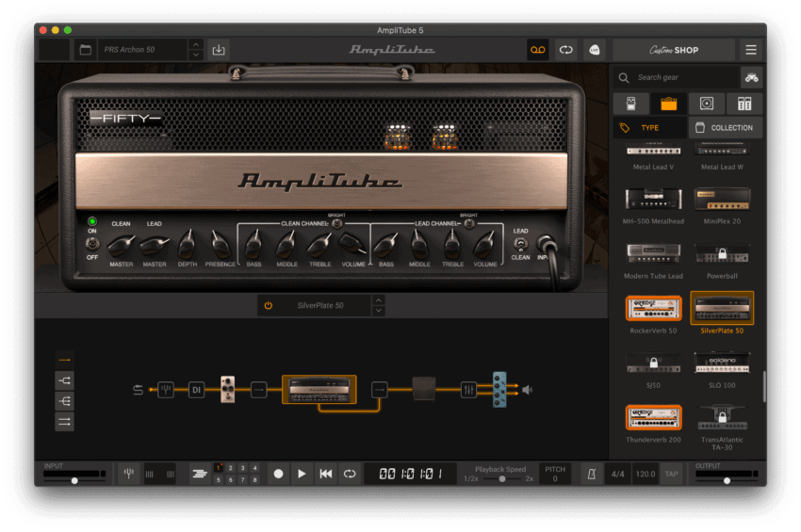Select the COLLECTION tab
801x532 pixels.
726,128
